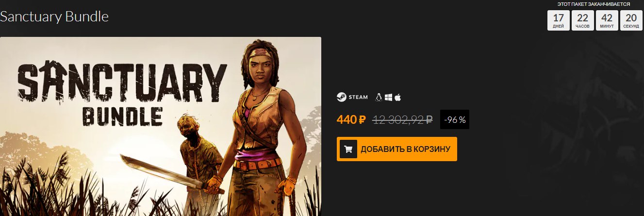Click the Sanctuary Bundle page heading

54,17
